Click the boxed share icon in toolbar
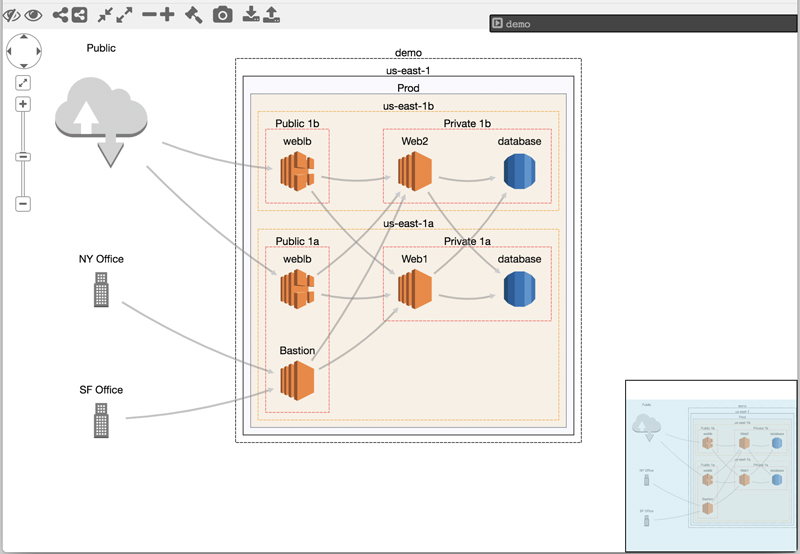Screen dimensions: 800x554 [x=78, y=14]
